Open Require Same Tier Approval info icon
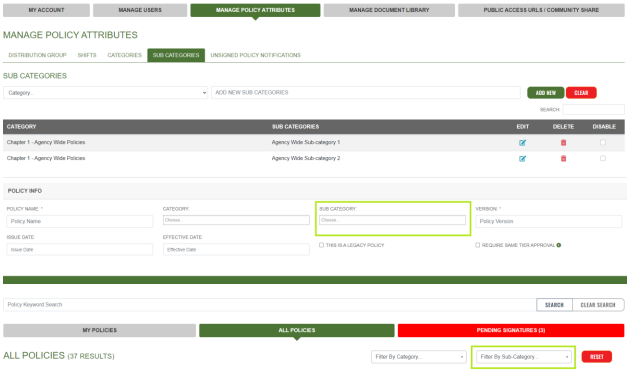 [559, 245]
